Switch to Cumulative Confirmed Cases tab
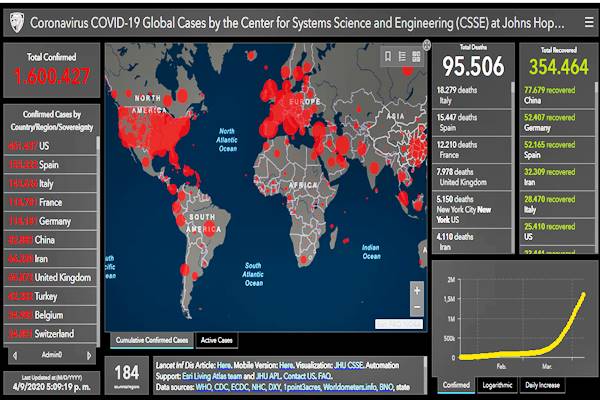 (x=152, y=340)
